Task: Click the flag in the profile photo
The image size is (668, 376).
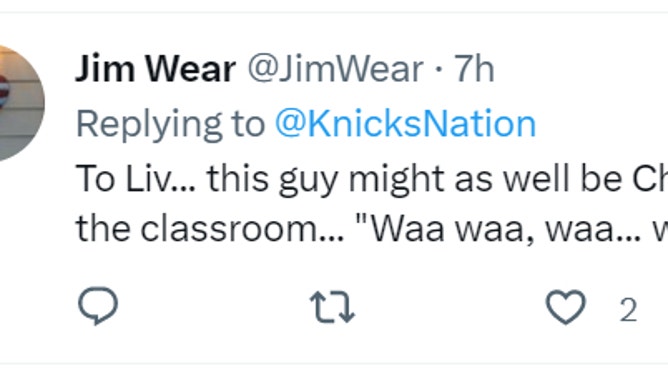Action: tap(3, 92)
